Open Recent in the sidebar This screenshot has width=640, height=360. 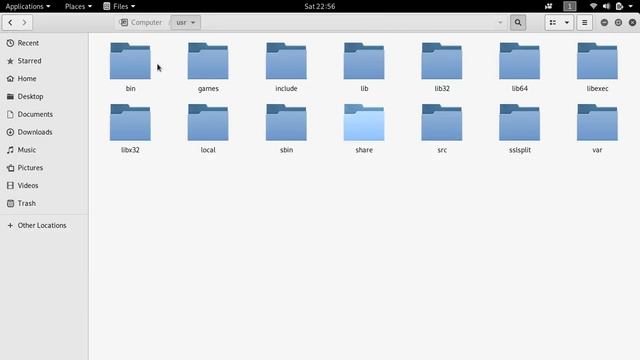(x=44, y=43)
